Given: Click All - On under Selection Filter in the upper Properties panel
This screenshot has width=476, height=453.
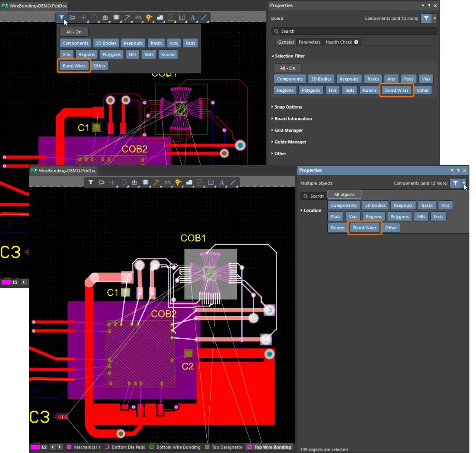Looking at the screenshot, I should coord(287,68).
